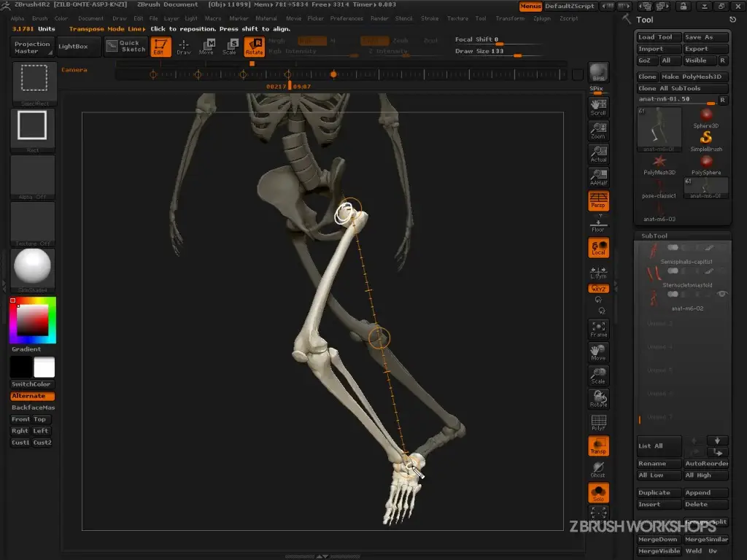The height and width of the screenshot is (560, 747).
Task: Turn off Solo mode
Action: click(598, 492)
